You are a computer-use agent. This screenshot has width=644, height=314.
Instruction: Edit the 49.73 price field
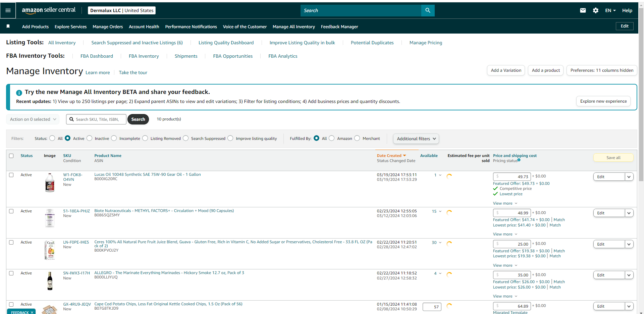(512, 176)
